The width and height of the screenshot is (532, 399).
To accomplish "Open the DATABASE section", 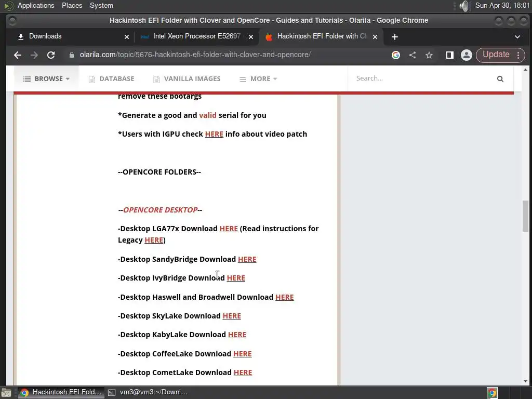I will coord(111,79).
